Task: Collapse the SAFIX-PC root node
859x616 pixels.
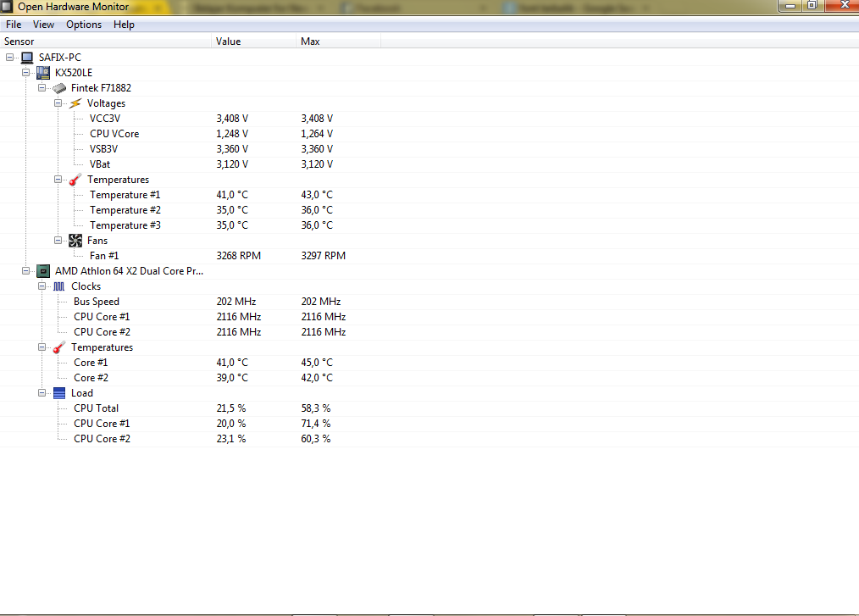Action: click(9, 57)
